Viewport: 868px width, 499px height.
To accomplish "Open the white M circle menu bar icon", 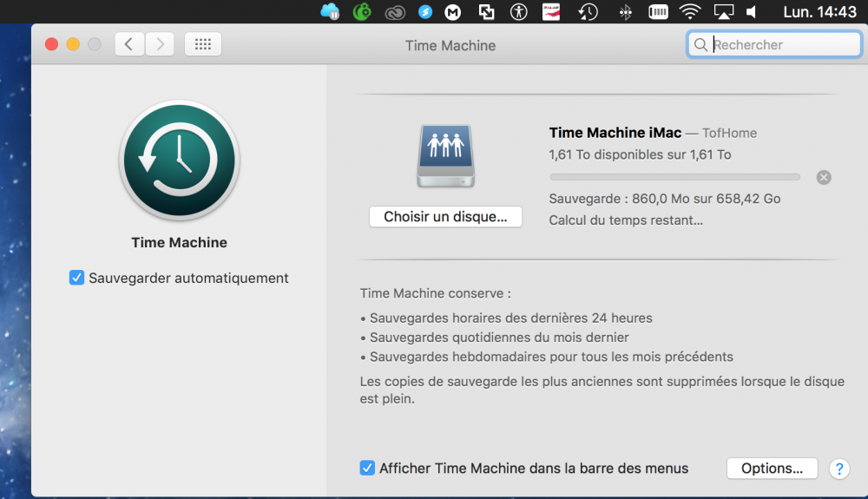I will 453,12.
